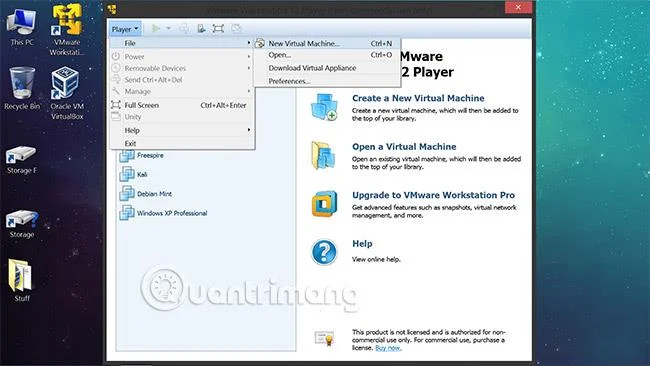
Task: Click Open a Virtual Machine link
Action: coord(404,147)
